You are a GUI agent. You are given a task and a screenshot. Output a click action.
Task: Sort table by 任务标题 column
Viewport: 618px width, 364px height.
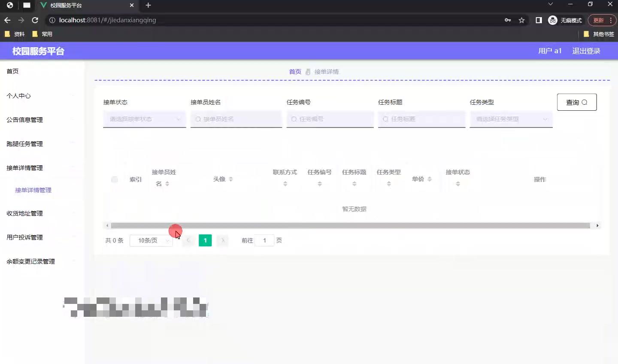[354, 184]
